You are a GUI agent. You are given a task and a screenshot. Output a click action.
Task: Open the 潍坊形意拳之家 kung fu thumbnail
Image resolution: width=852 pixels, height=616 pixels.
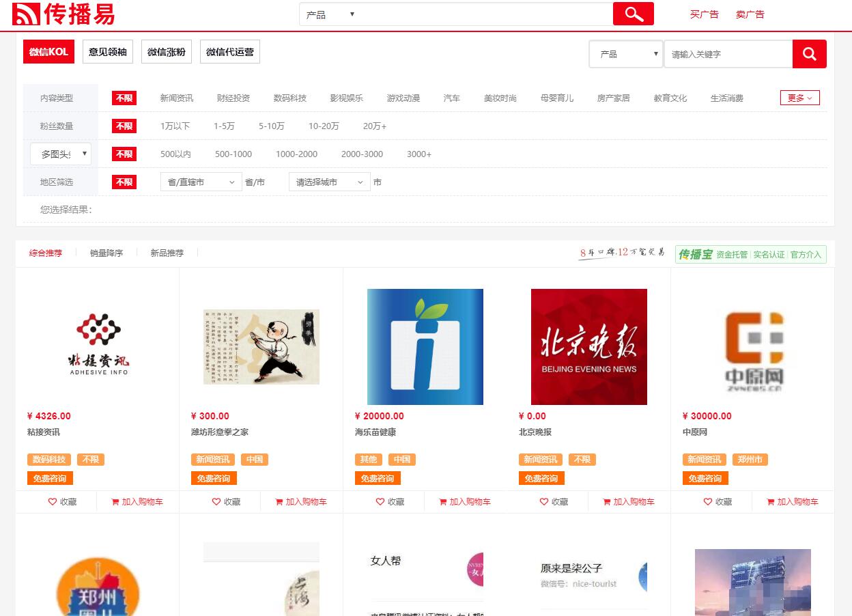click(261, 347)
